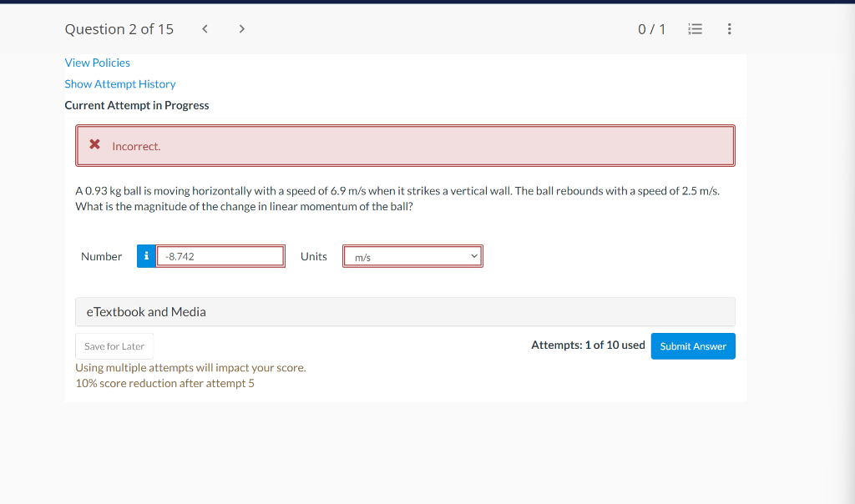Click the red X icon in the Incorrect banner

94,144
